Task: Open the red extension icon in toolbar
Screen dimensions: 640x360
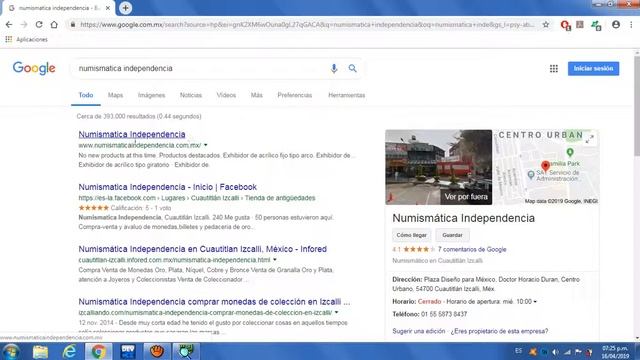Action: (x=565, y=25)
